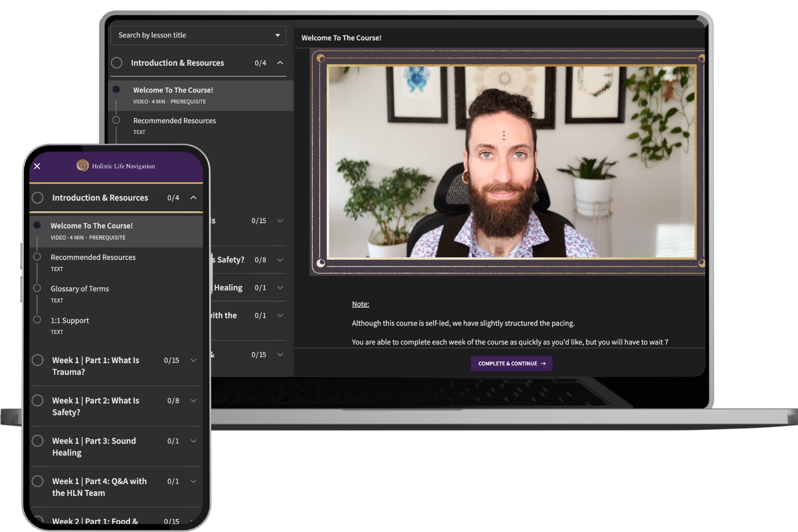
Task: Click the Welcome To The Course! progress dot on the phone
Action: click(37, 225)
